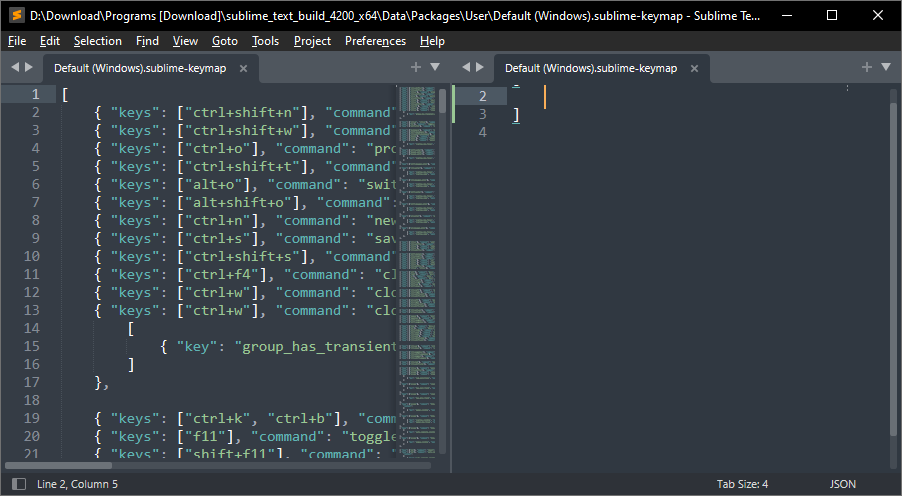
Task: Add a new tab in right pane
Action: [867, 67]
